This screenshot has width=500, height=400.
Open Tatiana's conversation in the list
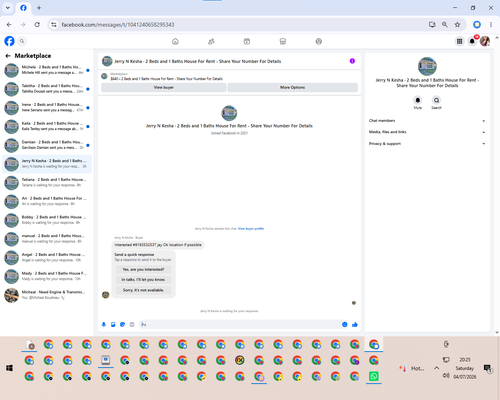click(x=47, y=182)
